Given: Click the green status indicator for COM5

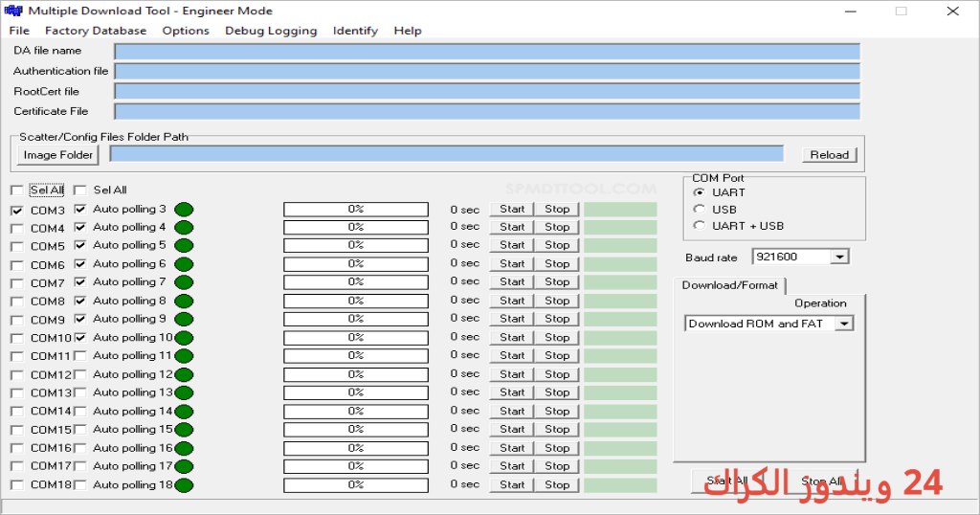Looking at the screenshot, I should [x=184, y=246].
